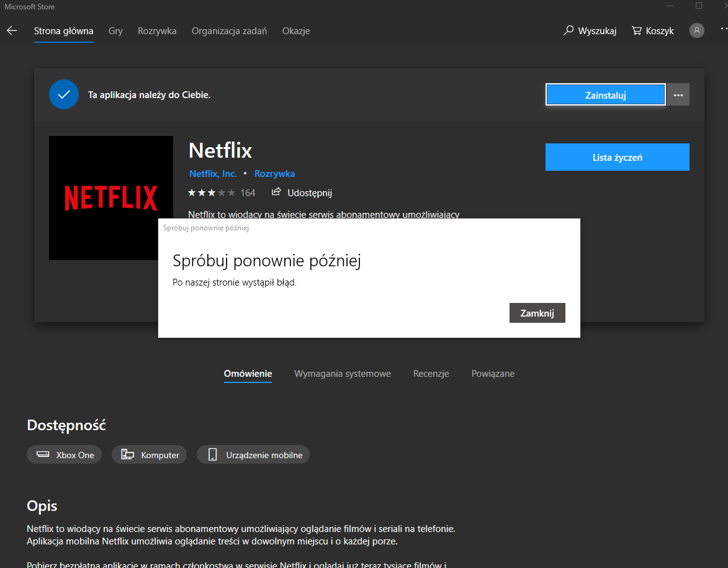Click the 164 ratings count
The image size is (728, 568).
[x=248, y=192]
